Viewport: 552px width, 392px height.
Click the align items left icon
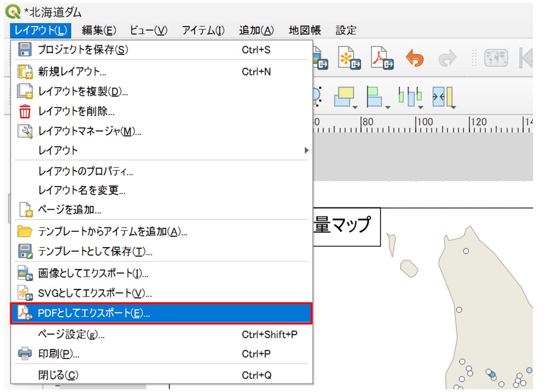click(x=374, y=97)
